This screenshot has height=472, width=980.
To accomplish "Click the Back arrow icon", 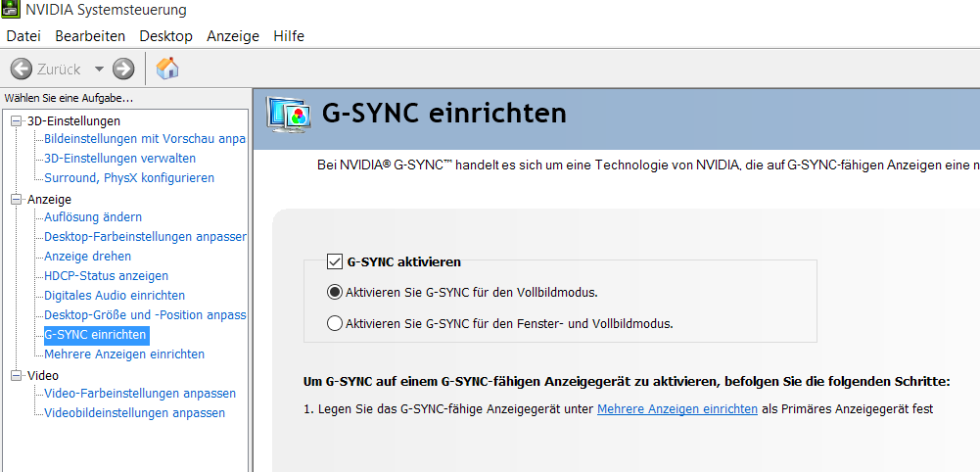I will (x=21, y=69).
